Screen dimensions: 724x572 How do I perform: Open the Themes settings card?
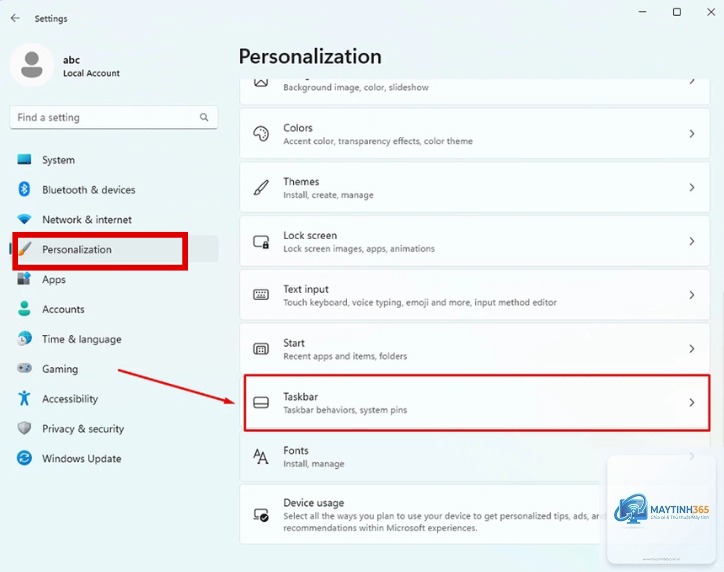(475, 187)
